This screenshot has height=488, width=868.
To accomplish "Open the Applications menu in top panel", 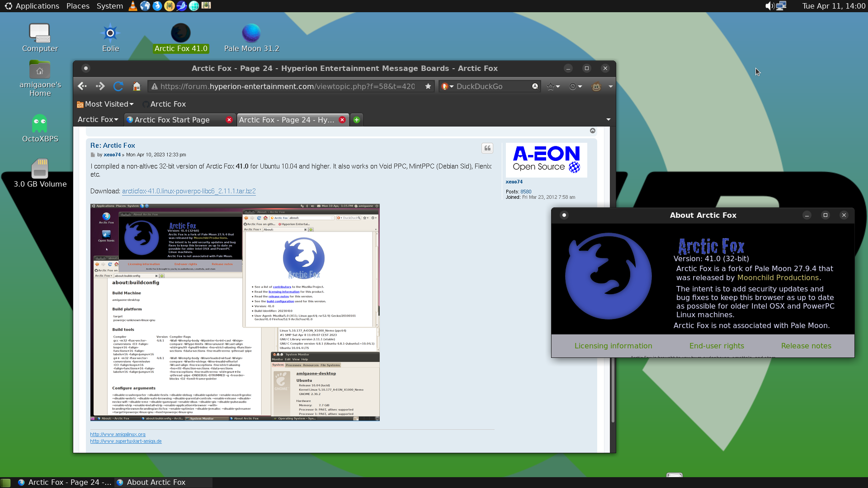I will tap(32, 6).
